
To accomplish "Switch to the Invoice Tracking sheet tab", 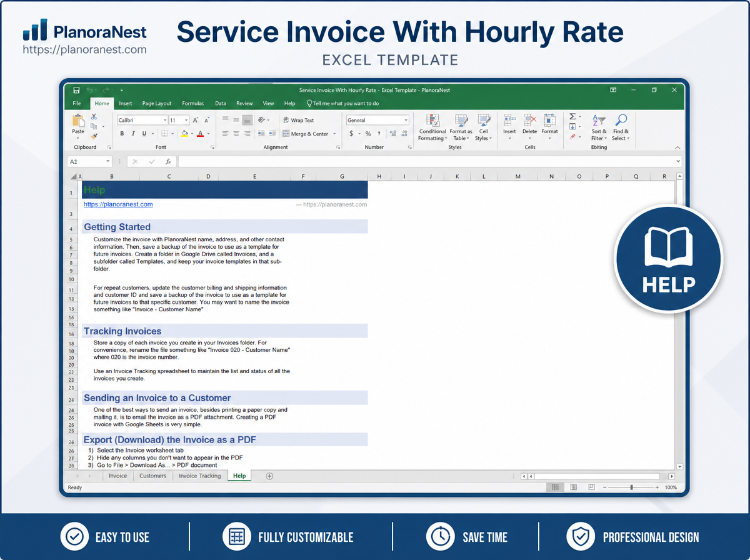I will click(x=200, y=476).
